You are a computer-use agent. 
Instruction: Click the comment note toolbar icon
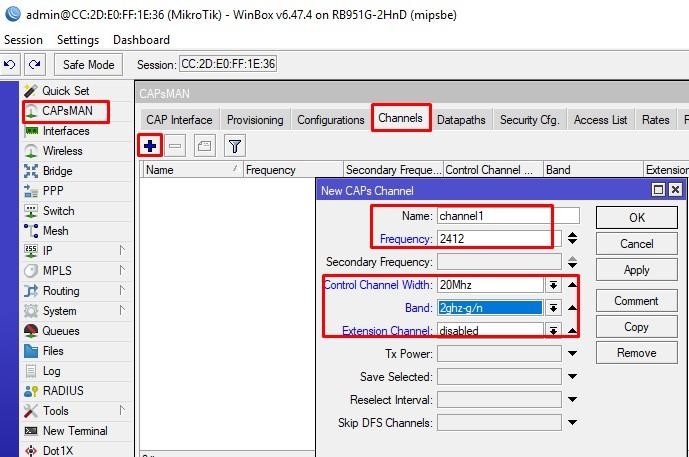(204, 146)
